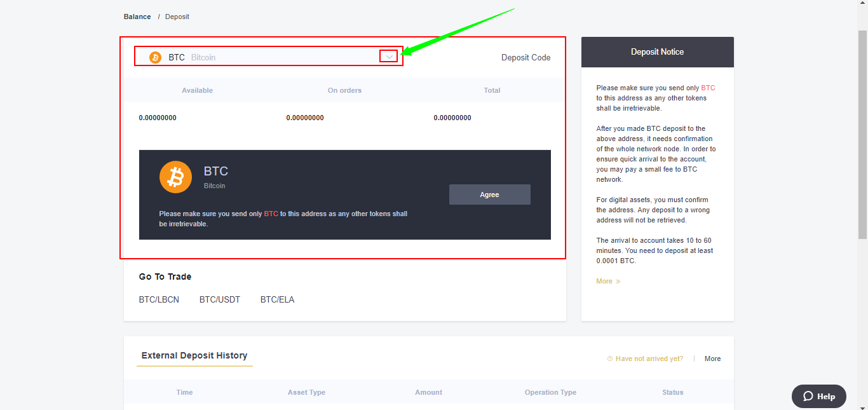Viewport: 868px width, 410px height.
Task: Click the Total balance label
Action: click(x=492, y=90)
